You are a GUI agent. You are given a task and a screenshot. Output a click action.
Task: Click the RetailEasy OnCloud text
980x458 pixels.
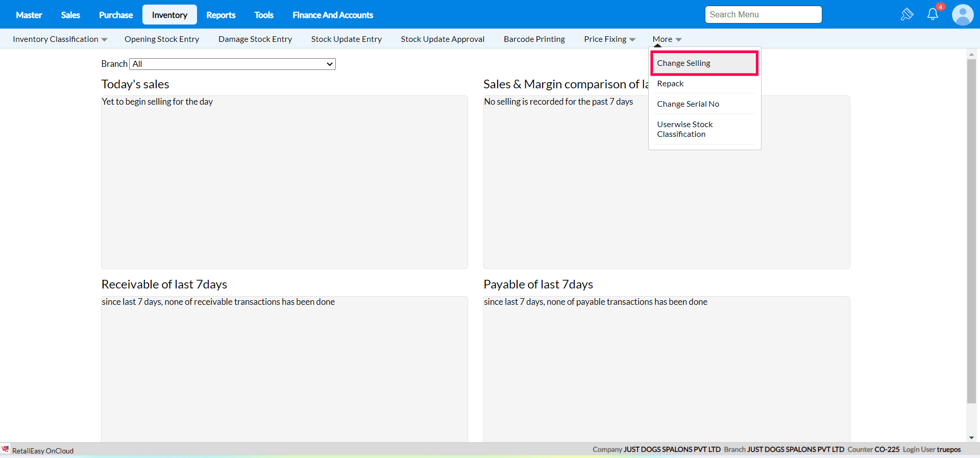tap(43, 451)
